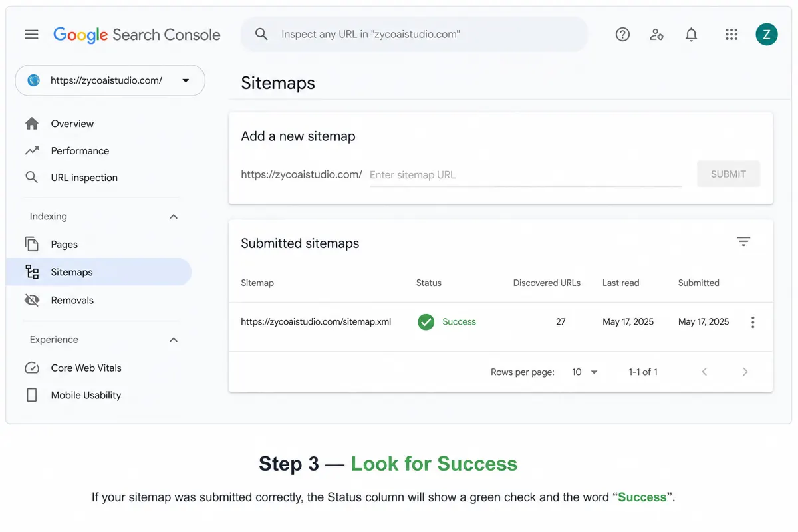
Task: Click the Overview home icon
Action: pos(31,124)
